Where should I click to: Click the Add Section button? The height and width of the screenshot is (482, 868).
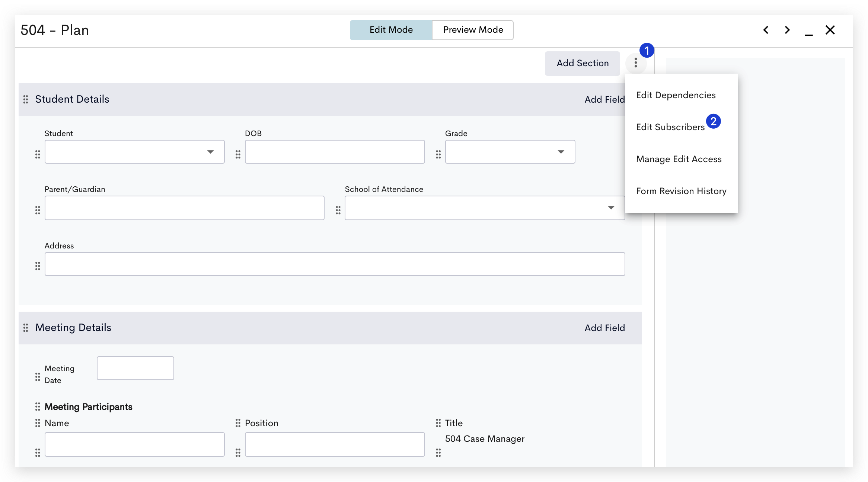click(x=583, y=63)
